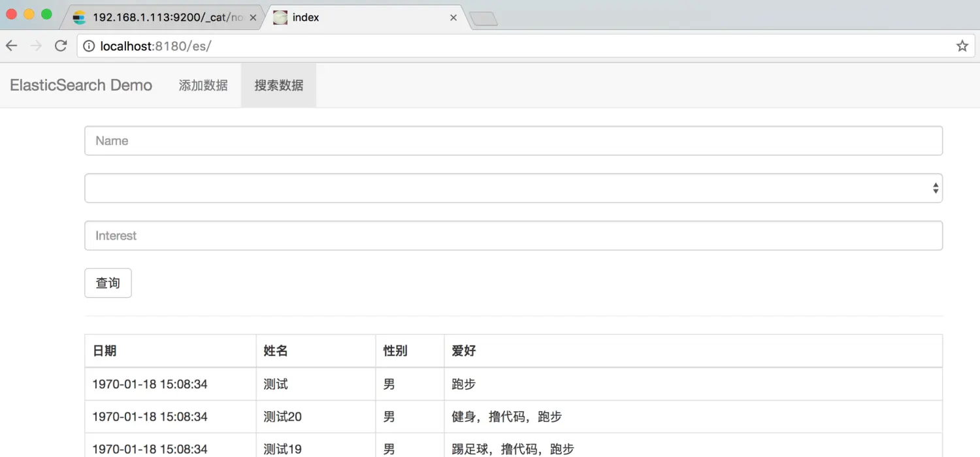Image resolution: width=980 pixels, height=457 pixels.
Task: Click the ElasticSearch Demo brand link
Action: point(80,85)
